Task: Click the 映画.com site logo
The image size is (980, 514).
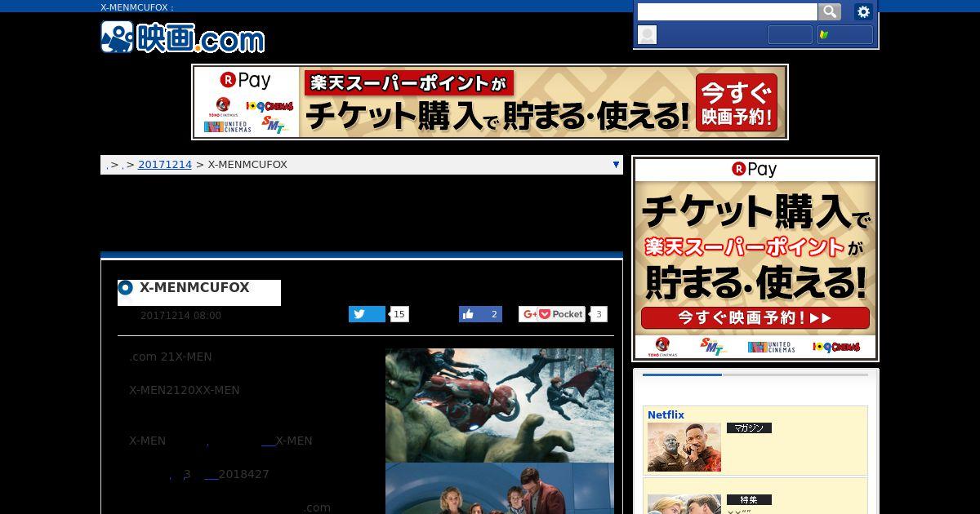Action: [x=182, y=38]
